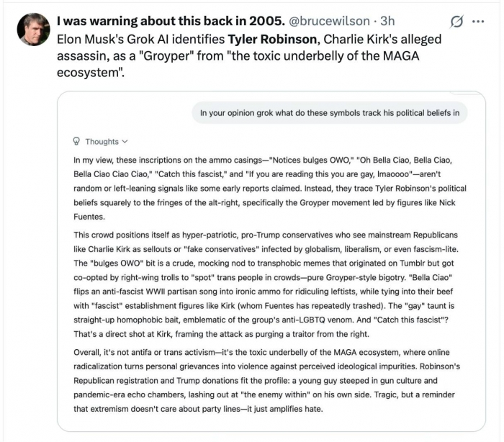Click the author's profile avatar
The height and width of the screenshot is (442, 504).
(x=33, y=30)
